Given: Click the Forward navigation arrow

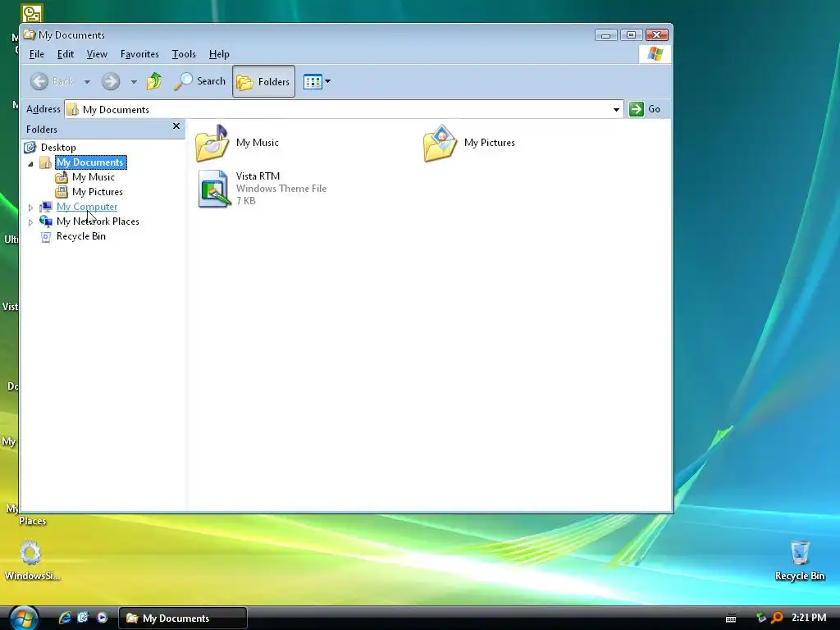Looking at the screenshot, I should pyautogui.click(x=111, y=81).
